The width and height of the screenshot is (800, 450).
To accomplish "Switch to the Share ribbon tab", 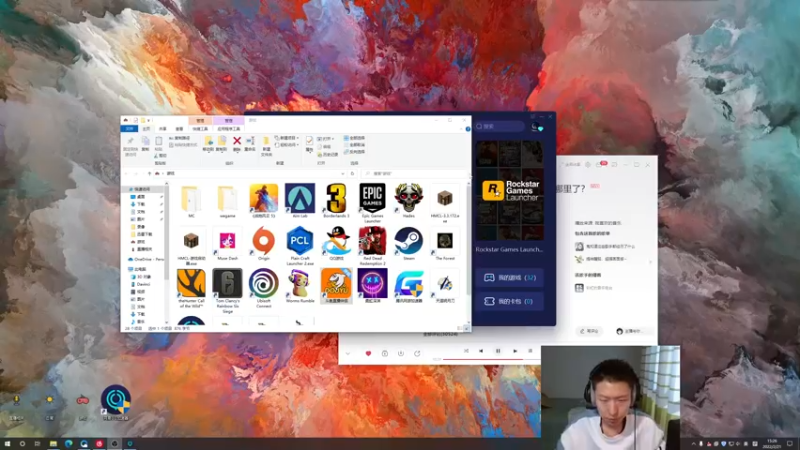I will coord(162,129).
